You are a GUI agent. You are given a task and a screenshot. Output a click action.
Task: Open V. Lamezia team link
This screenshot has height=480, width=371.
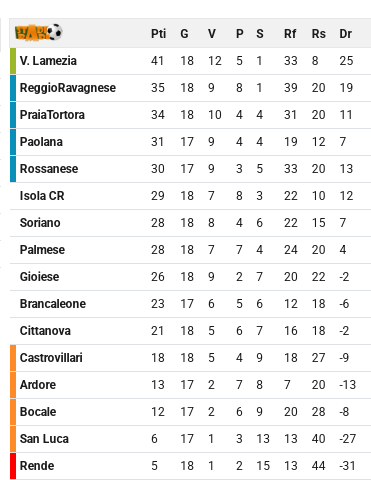(48, 61)
